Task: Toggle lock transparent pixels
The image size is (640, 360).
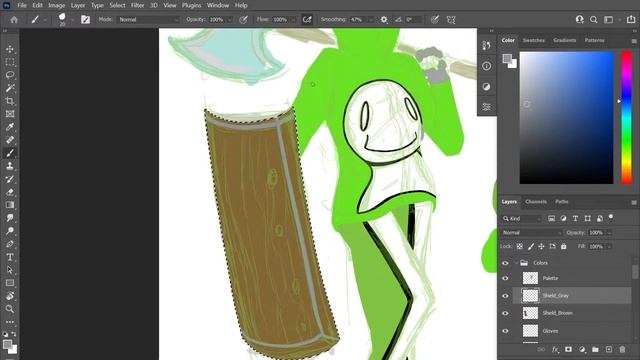Action: (x=520, y=247)
